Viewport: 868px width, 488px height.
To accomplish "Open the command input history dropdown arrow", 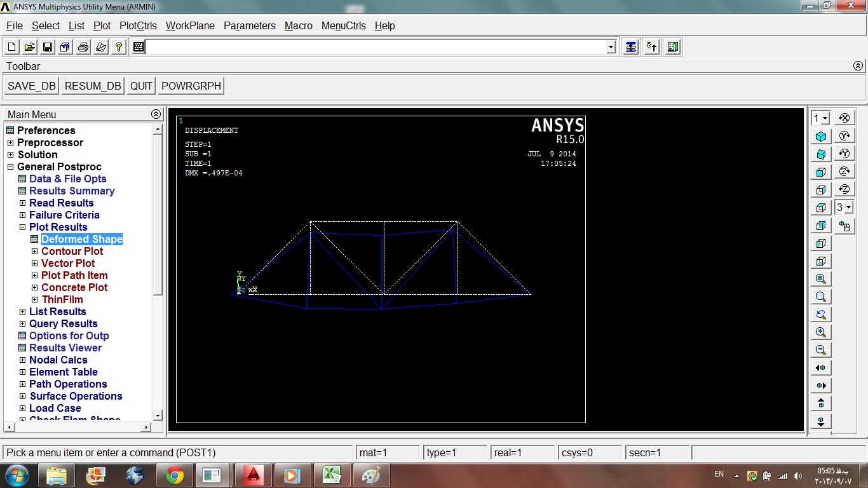I will 611,47.
